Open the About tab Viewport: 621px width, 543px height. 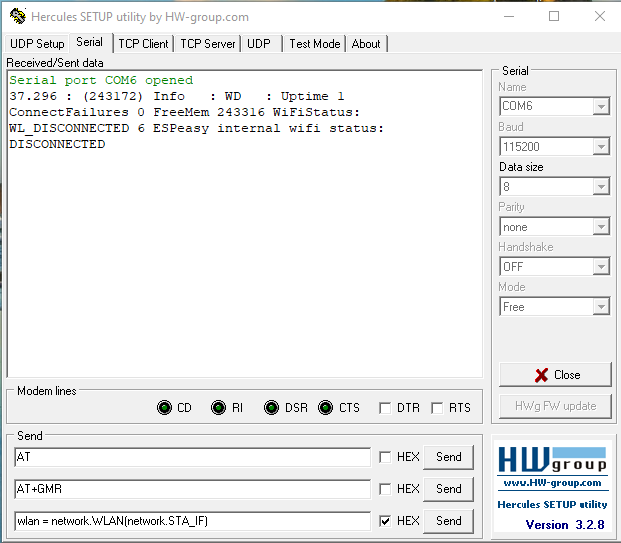click(x=366, y=44)
